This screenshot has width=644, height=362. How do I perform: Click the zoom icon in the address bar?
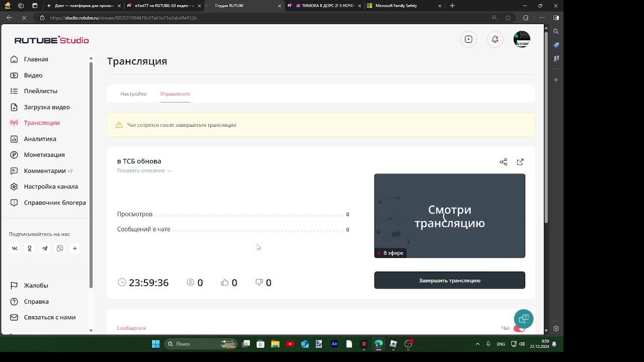tap(494, 18)
